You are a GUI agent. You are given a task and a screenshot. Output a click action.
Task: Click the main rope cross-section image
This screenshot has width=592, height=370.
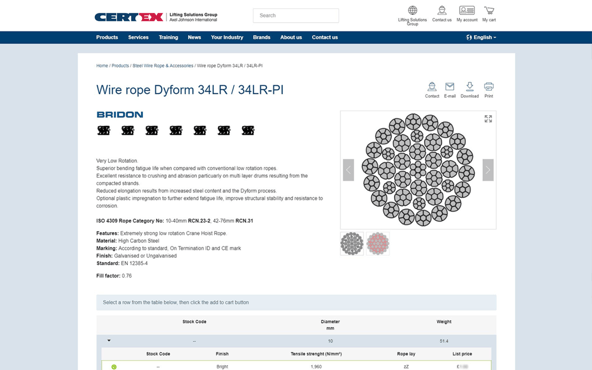pos(418,170)
